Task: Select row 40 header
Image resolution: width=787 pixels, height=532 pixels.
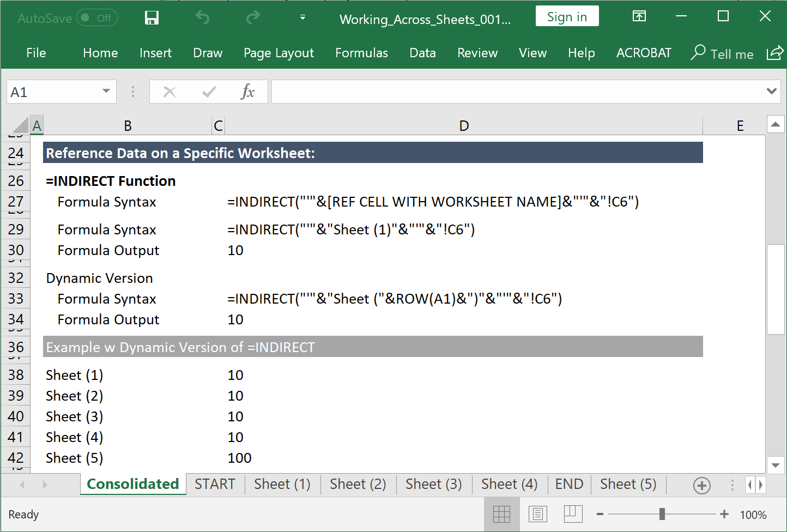Action: point(16,416)
